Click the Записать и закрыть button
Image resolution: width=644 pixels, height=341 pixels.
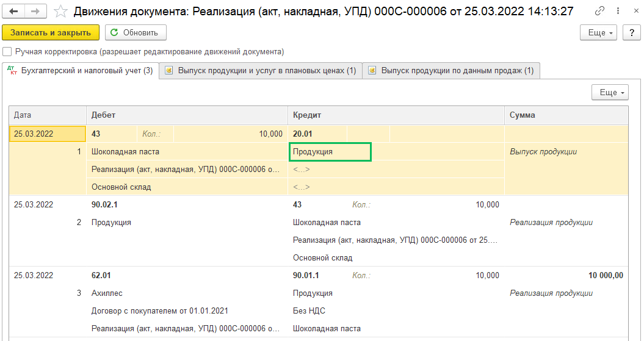(51, 33)
